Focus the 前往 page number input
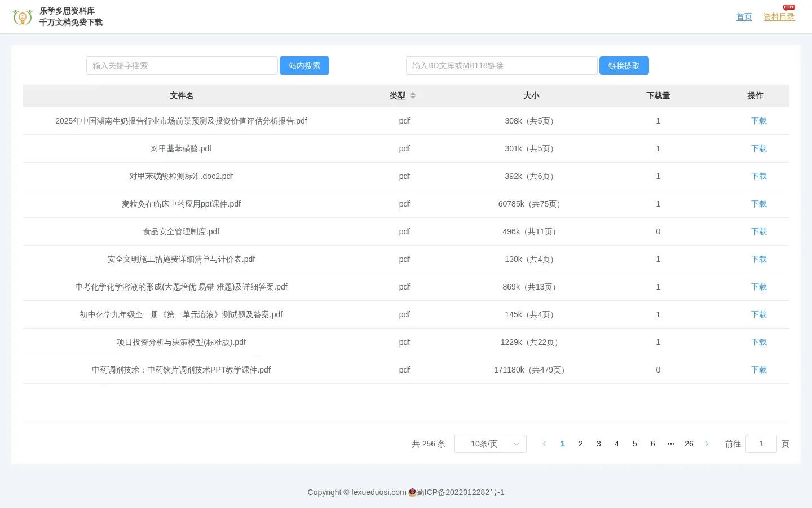Viewport: 812px width, 508px height. (x=761, y=444)
